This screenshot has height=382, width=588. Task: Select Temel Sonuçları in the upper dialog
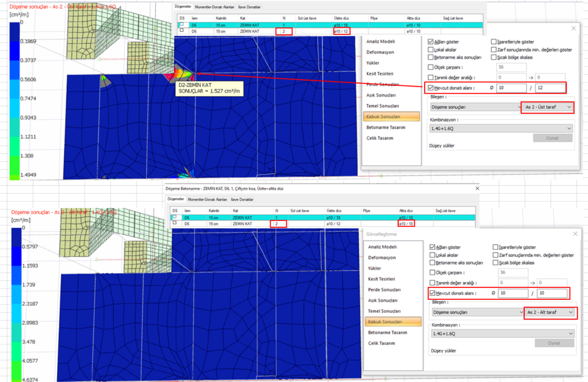click(382, 106)
